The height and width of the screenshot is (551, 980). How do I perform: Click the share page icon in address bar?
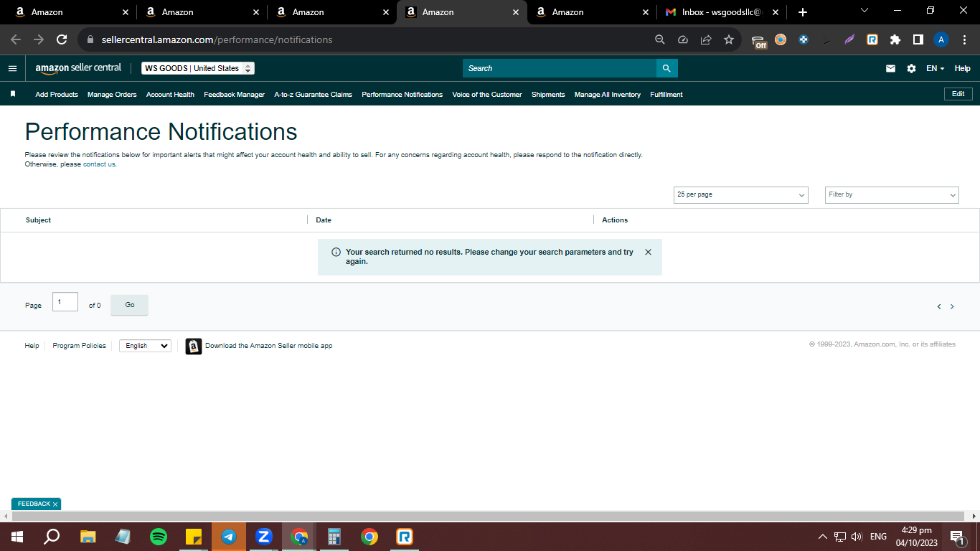tap(706, 39)
